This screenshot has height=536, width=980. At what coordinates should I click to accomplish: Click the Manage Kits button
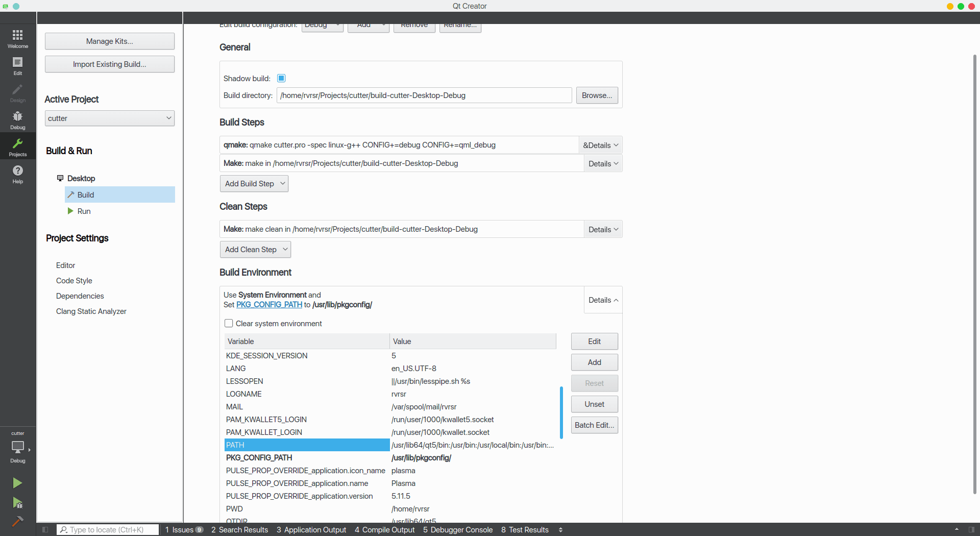[x=110, y=41]
